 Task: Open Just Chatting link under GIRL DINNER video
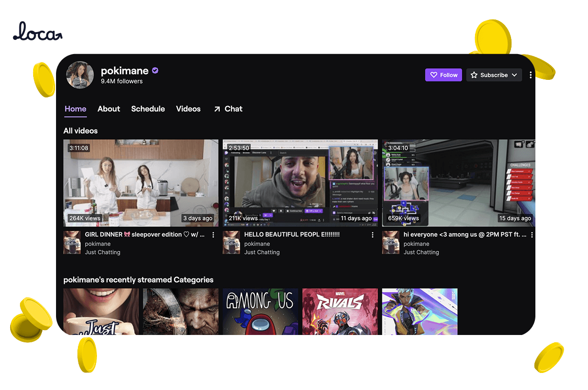tap(102, 252)
